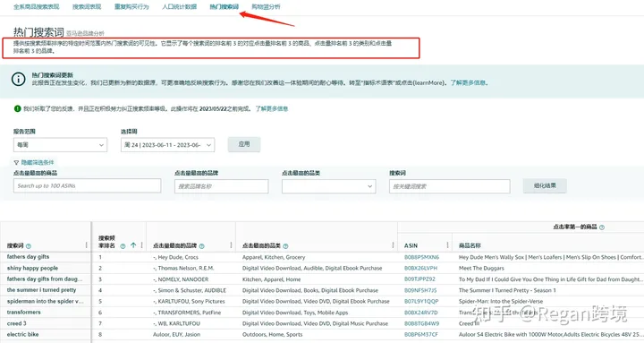This screenshot has width=644, height=343.
Task: Switch to 全系商品搜索表现 tab
Action: 36,6
